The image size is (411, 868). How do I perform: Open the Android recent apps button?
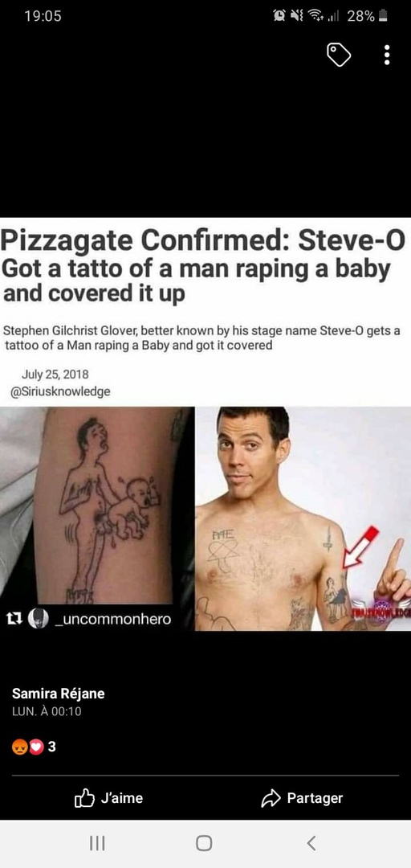[x=97, y=843]
